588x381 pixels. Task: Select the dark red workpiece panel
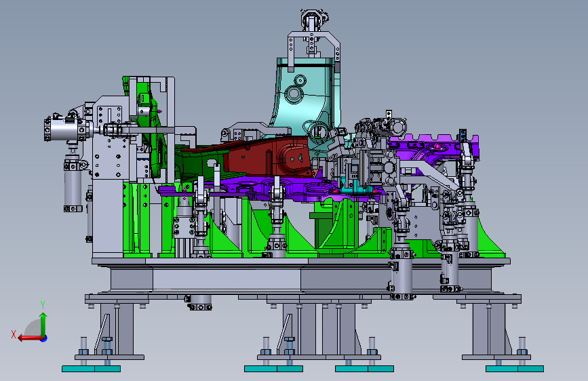coord(268,157)
